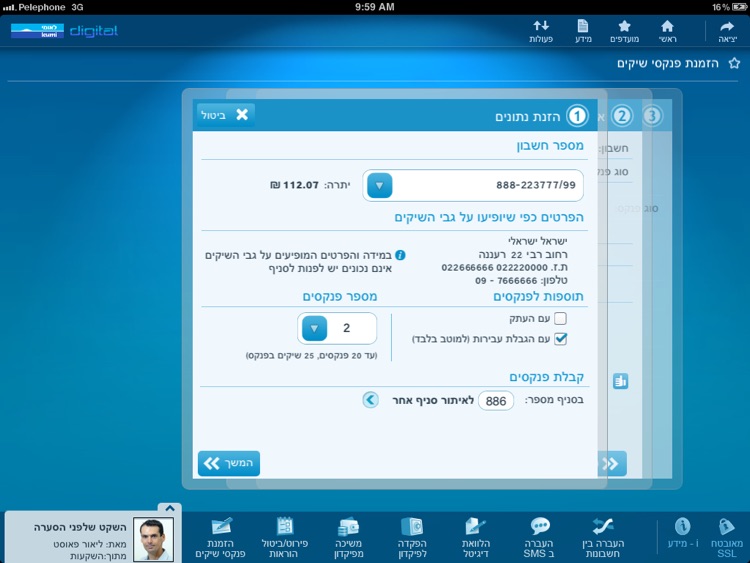Open the article author's photo thumbnail
This screenshot has width=750, height=563.
[x=153, y=539]
